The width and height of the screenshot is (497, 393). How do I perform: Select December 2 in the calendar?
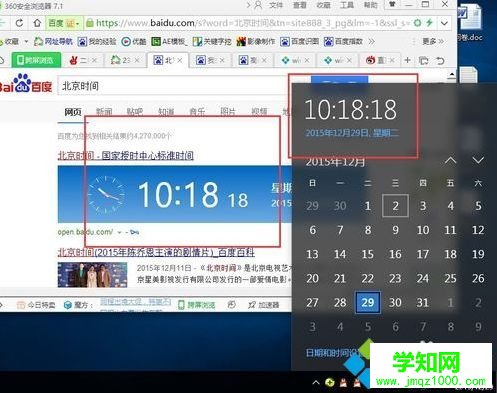click(x=395, y=206)
